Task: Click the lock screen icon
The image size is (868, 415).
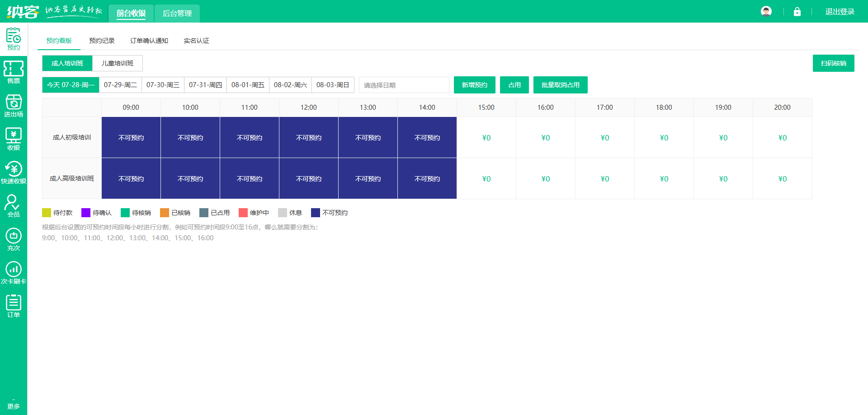Action: (797, 12)
